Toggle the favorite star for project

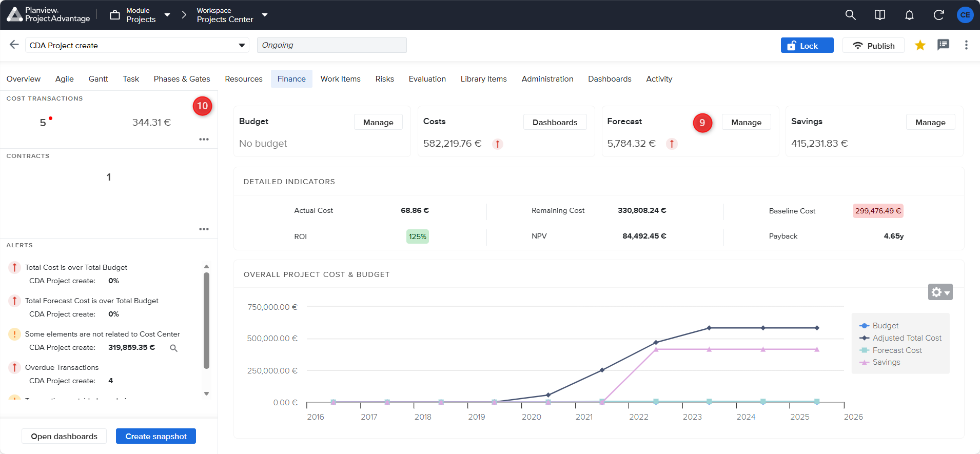coord(920,45)
